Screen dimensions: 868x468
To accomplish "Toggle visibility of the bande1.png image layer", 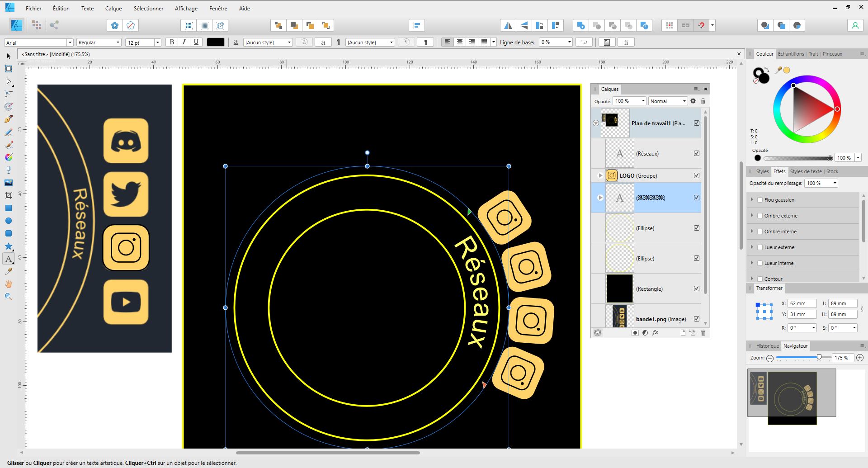I will pos(697,319).
